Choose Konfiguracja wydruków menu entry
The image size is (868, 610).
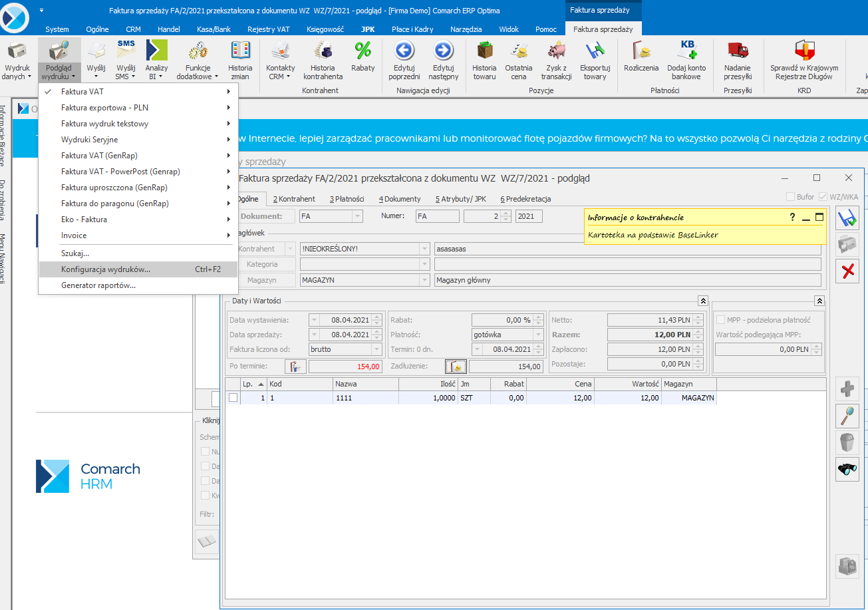138,269
